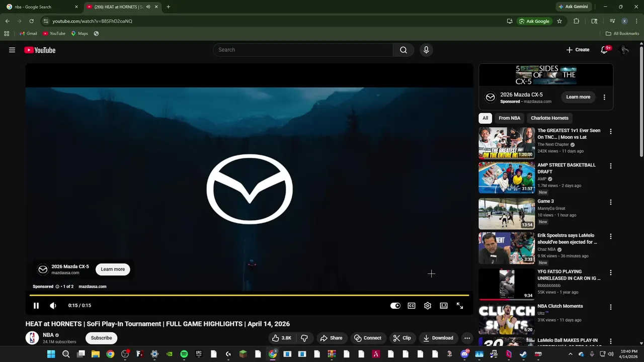
Task: Open the Extensions puzzle icon
Action: pyautogui.click(x=577, y=21)
